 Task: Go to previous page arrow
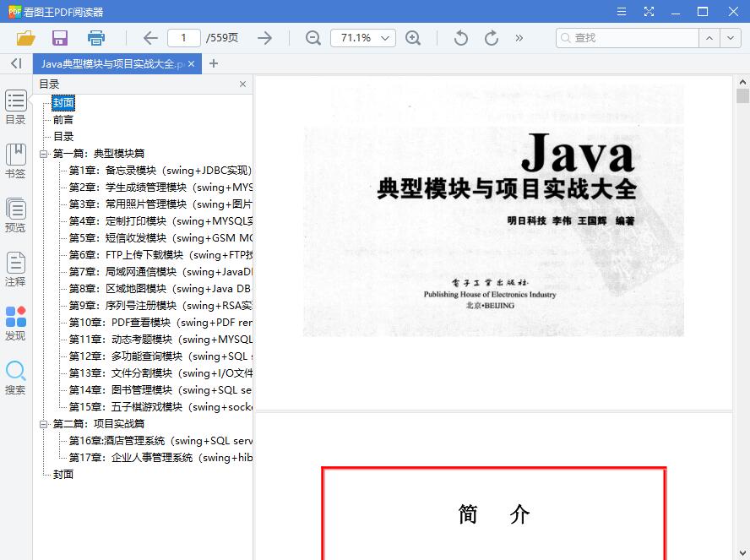click(x=150, y=38)
